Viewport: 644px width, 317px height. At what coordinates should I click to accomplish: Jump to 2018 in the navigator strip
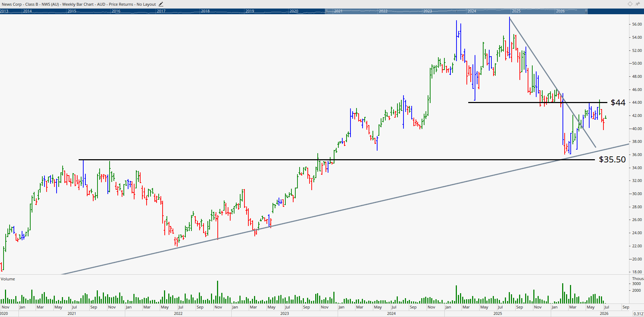(205, 11)
